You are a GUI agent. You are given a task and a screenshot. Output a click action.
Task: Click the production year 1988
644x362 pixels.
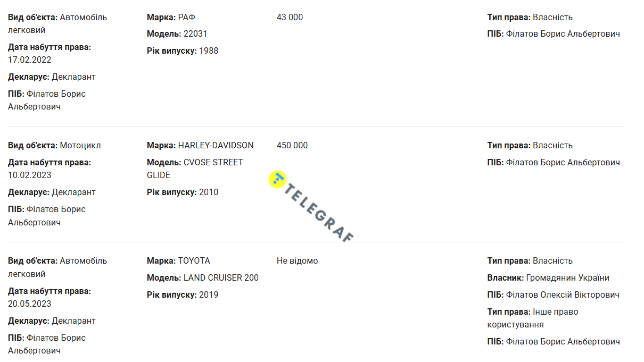tap(209, 51)
